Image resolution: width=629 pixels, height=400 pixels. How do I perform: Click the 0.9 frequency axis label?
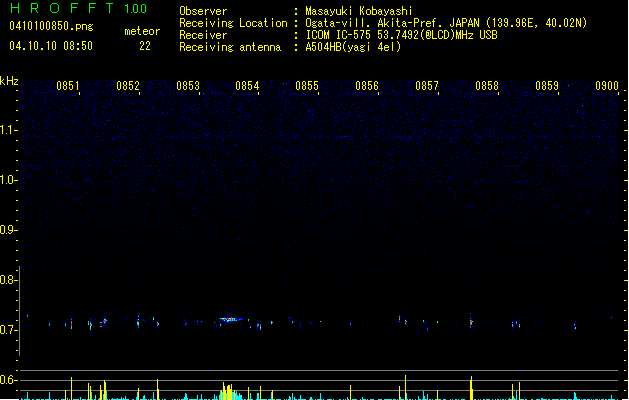pyautogui.click(x=8, y=230)
